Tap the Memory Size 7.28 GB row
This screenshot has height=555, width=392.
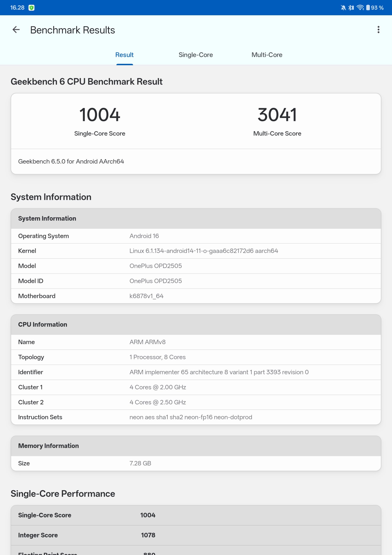coord(196,463)
